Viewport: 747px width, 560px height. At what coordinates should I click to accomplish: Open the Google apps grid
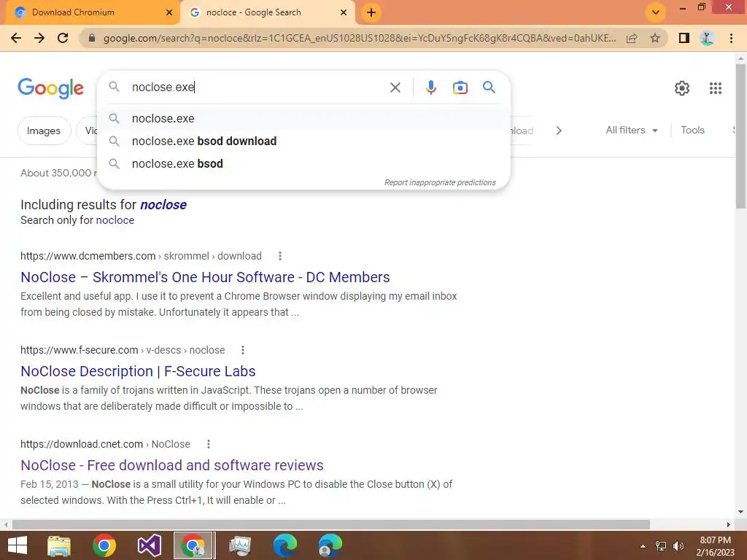(x=715, y=88)
